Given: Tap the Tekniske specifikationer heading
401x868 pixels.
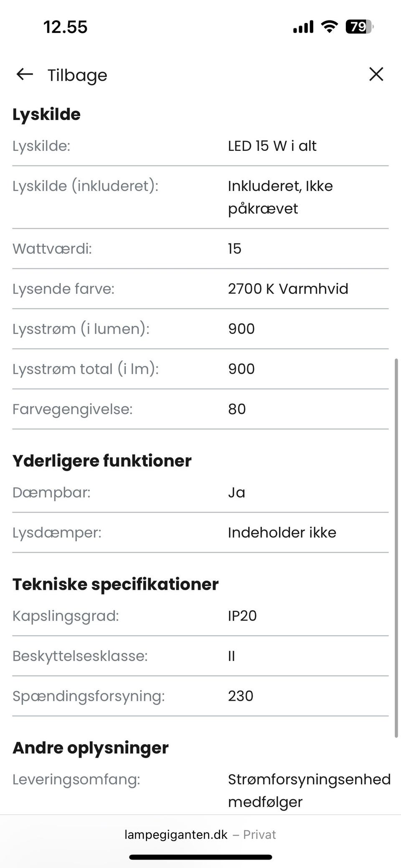Looking at the screenshot, I should point(115,584).
